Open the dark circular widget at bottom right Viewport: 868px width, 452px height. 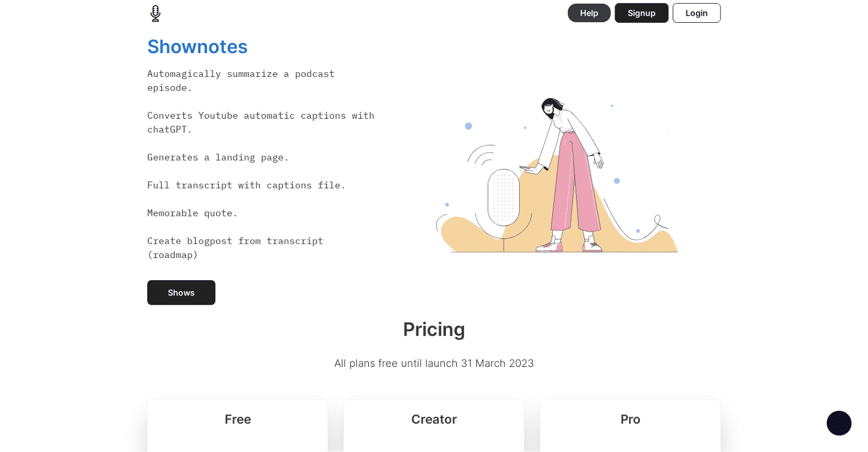(x=838, y=423)
